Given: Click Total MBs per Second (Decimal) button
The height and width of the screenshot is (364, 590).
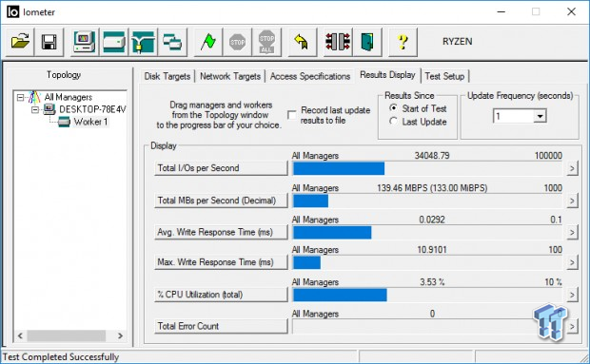Looking at the screenshot, I should [x=221, y=201].
